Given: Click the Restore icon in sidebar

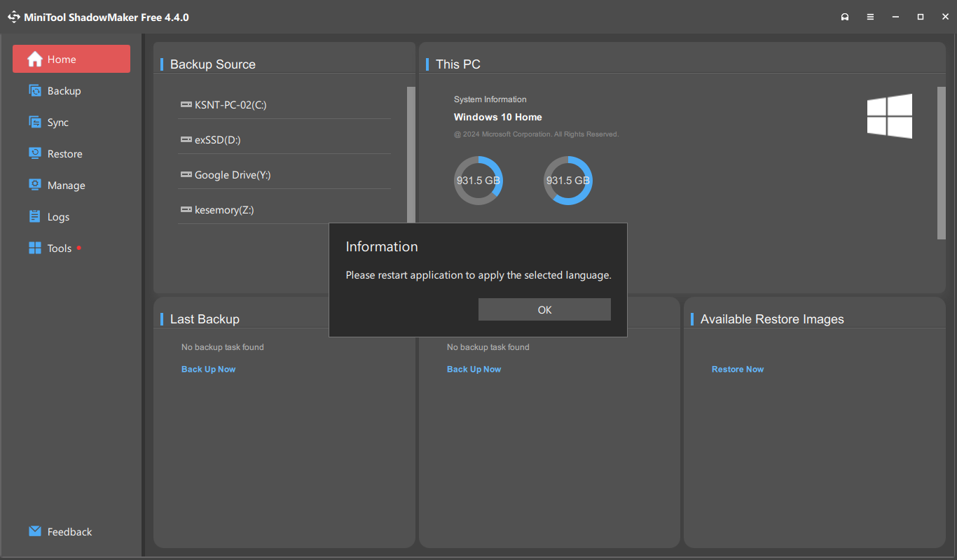Looking at the screenshot, I should pyautogui.click(x=35, y=154).
